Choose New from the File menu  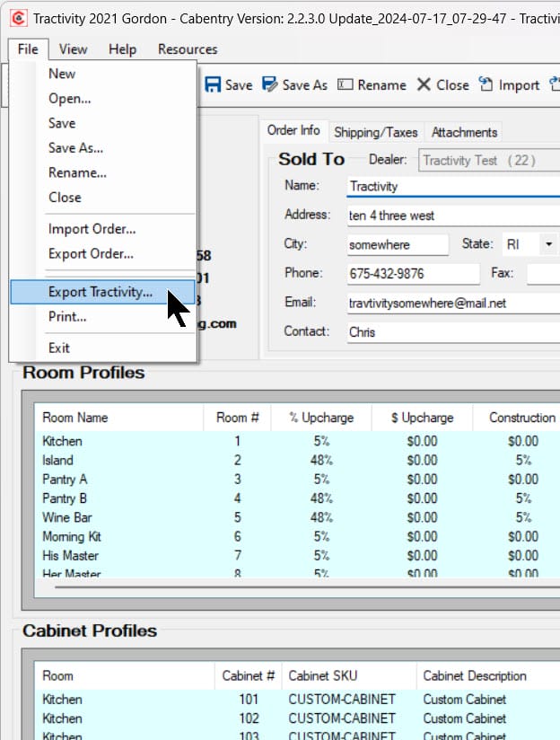102,74
